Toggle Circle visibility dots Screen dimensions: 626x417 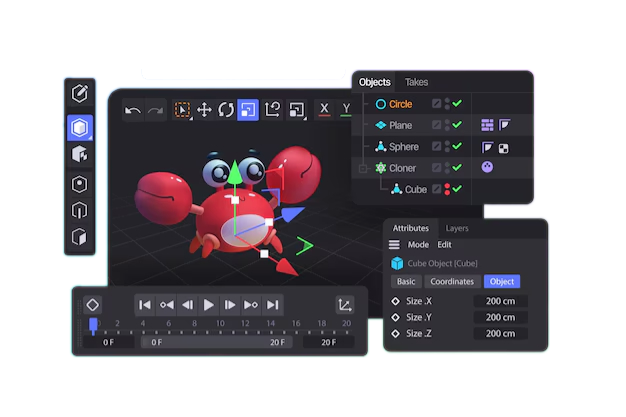[447, 104]
